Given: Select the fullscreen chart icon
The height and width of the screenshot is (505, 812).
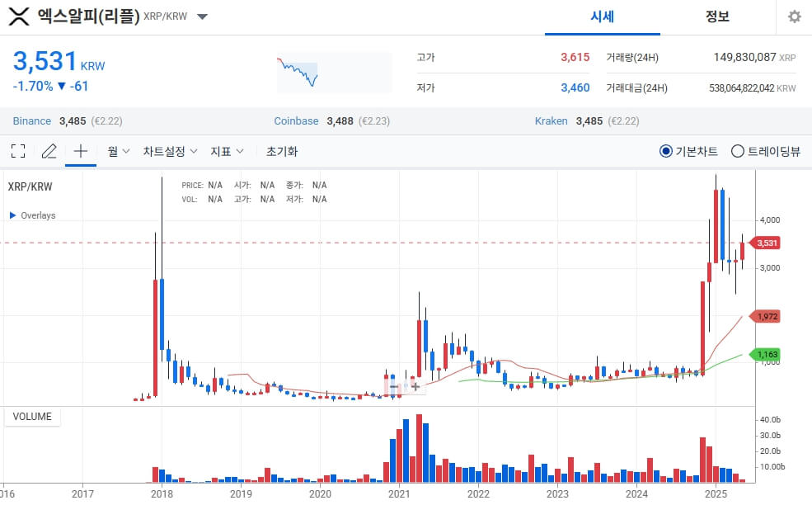Looking at the screenshot, I should (18, 151).
